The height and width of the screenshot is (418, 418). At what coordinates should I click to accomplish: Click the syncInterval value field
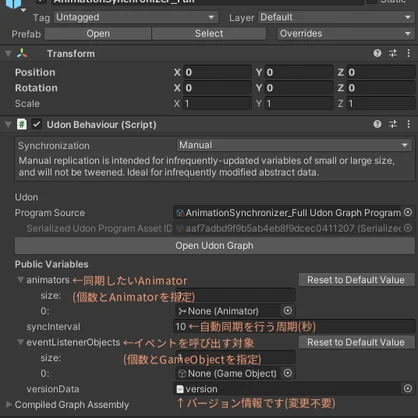pyautogui.click(x=294, y=326)
